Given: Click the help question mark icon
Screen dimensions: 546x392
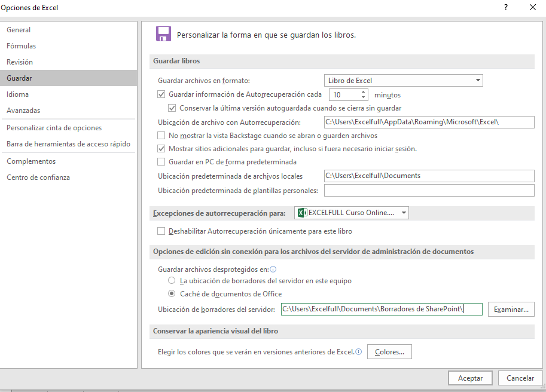Looking at the screenshot, I should tap(506, 8).
